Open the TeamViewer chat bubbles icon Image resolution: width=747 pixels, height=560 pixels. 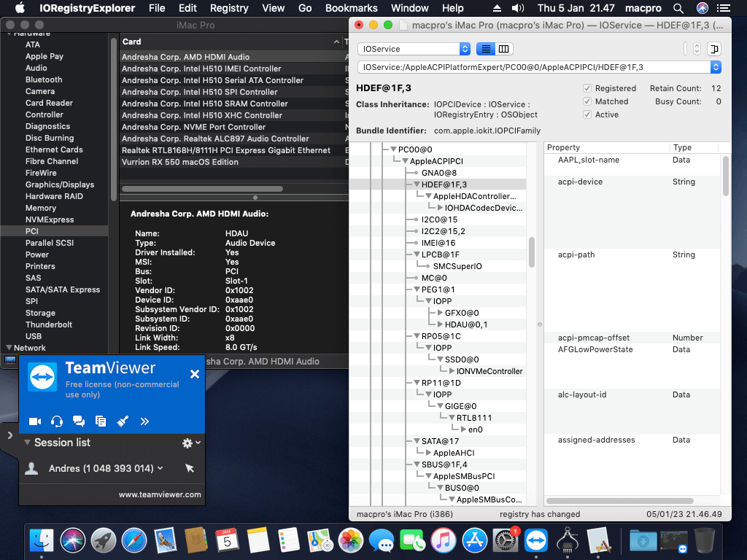tap(79, 421)
